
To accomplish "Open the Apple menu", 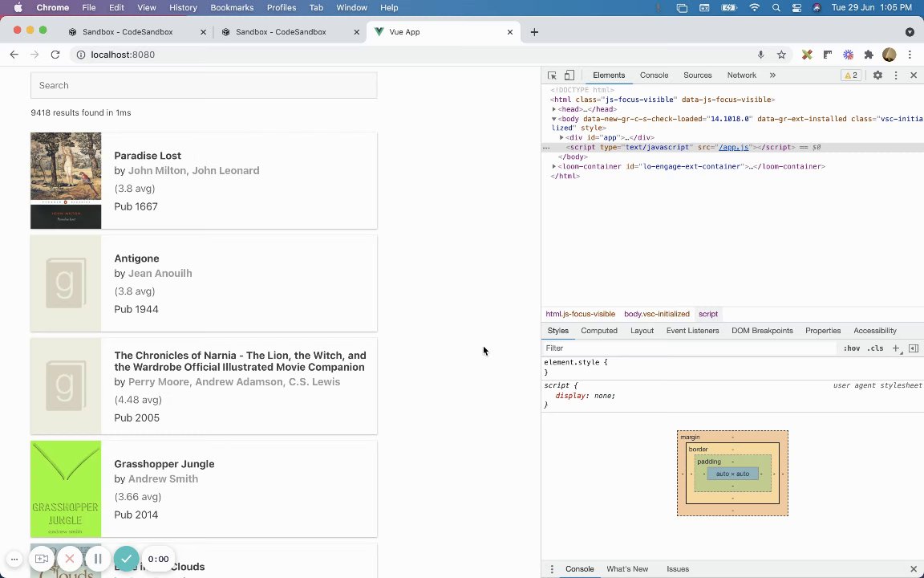I will click(18, 8).
